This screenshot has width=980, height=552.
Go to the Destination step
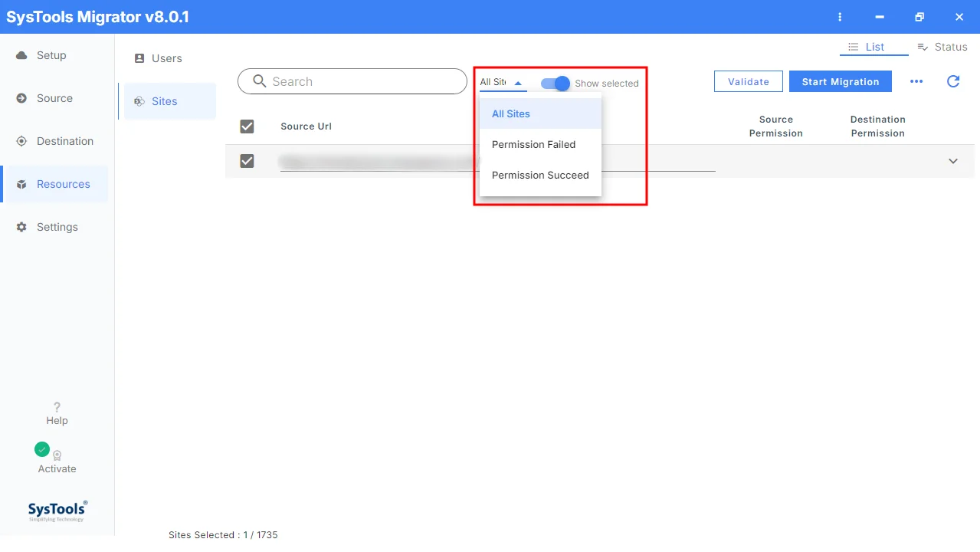(54, 141)
